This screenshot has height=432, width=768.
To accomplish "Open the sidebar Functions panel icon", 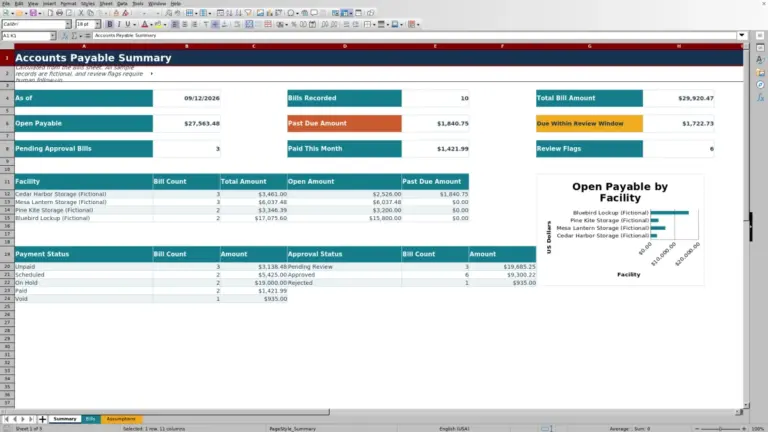I will [760, 97].
